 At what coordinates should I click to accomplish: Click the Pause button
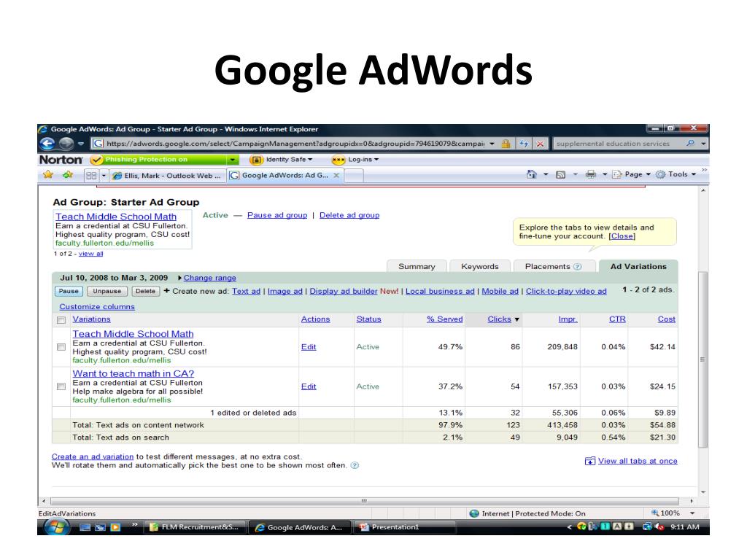pyautogui.click(x=69, y=291)
